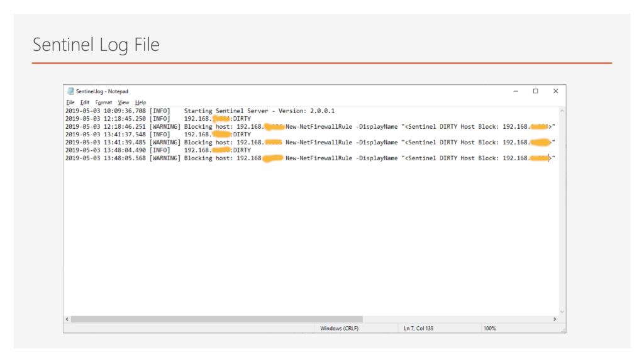This screenshot has height=362, width=644.
Task: Click the horizontal scrollbar right arrow
Action: [554, 319]
